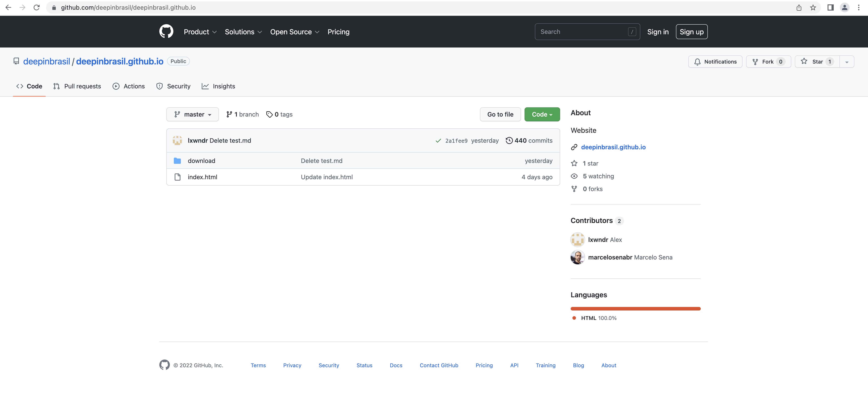
Task: Click marcelosenabr contributor avatar
Action: [577, 257]
